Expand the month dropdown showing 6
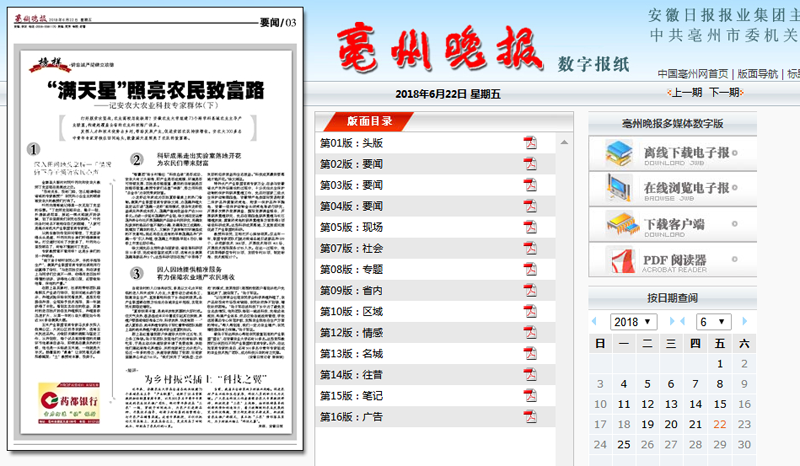The height and width of the screenshot is (466, 800). pos(714,321)
